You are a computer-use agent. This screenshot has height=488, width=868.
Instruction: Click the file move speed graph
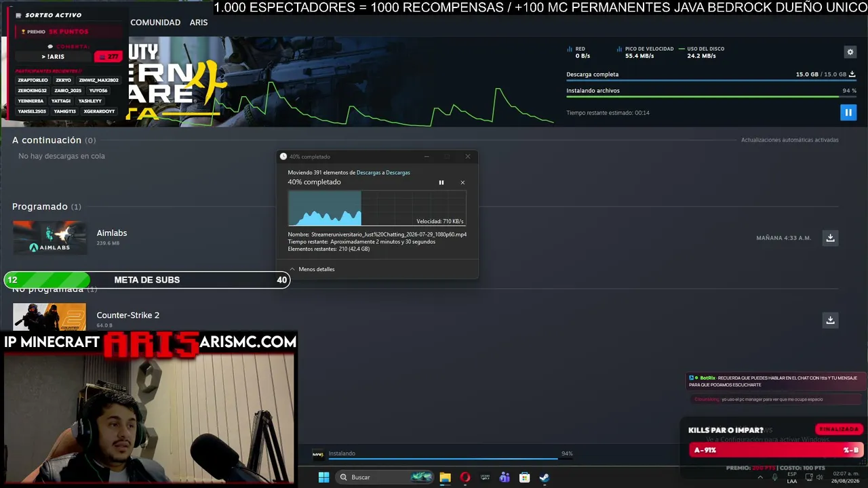point(377,208)
